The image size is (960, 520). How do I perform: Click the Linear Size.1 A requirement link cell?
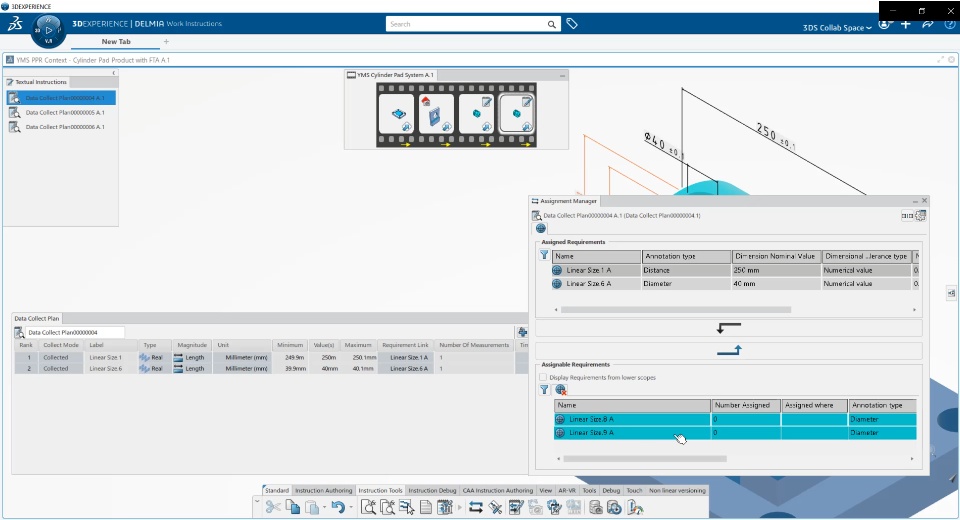click(408, 357)
